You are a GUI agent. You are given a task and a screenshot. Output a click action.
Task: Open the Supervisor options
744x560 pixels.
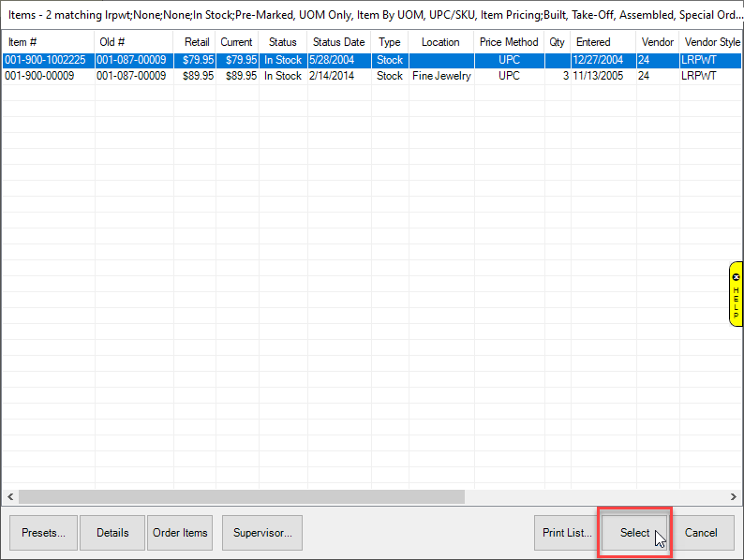click(262, 533)
